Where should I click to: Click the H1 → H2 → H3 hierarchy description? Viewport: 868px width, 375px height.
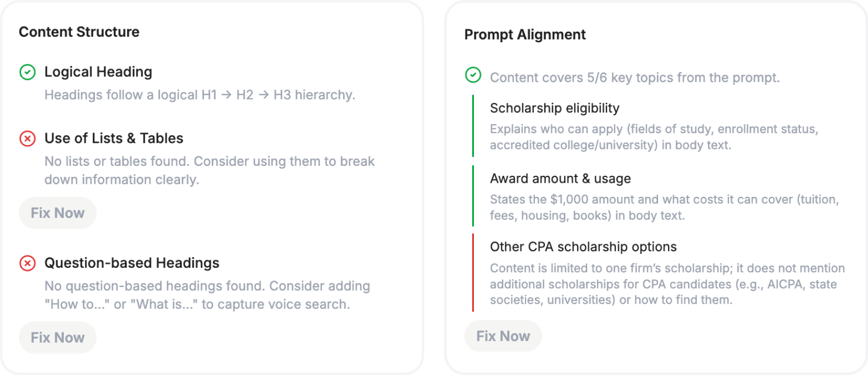200,95
